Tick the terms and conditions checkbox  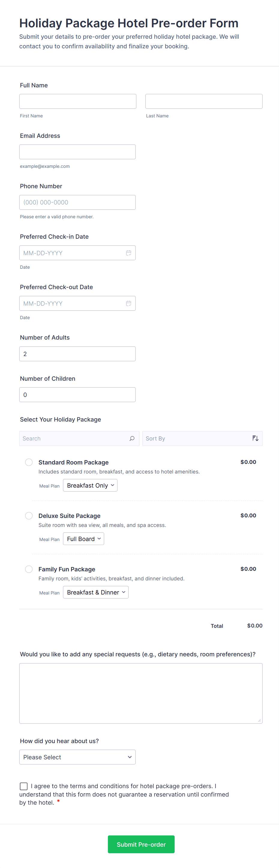pos(24,786)
